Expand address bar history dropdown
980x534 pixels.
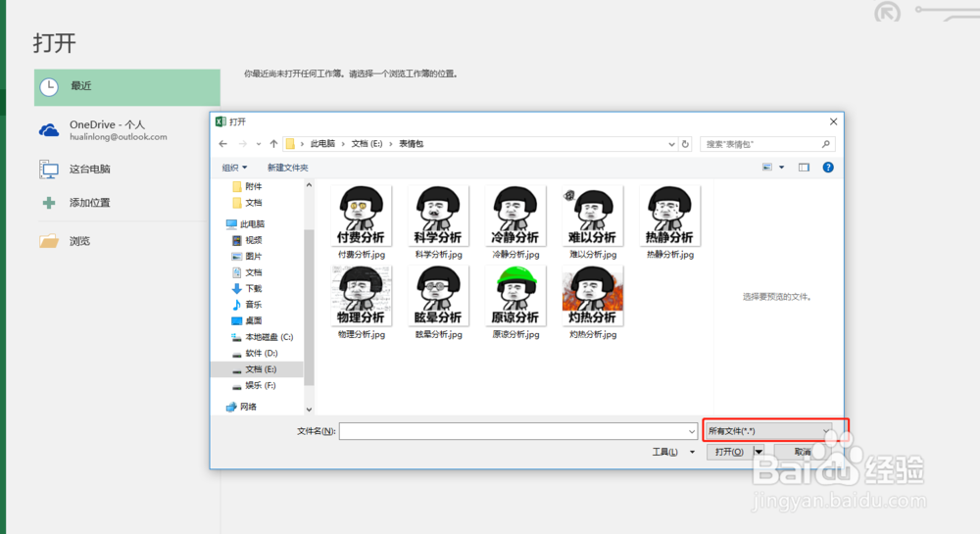[x=671, y=144]
